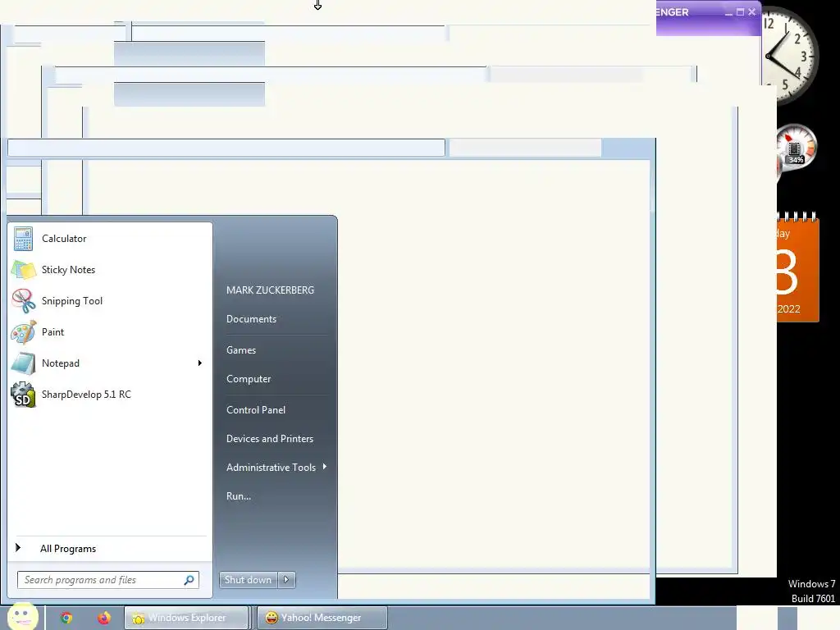Launch Firefox from the taskbar
This screenshot has width=840, height=630.
pos(104,619)
